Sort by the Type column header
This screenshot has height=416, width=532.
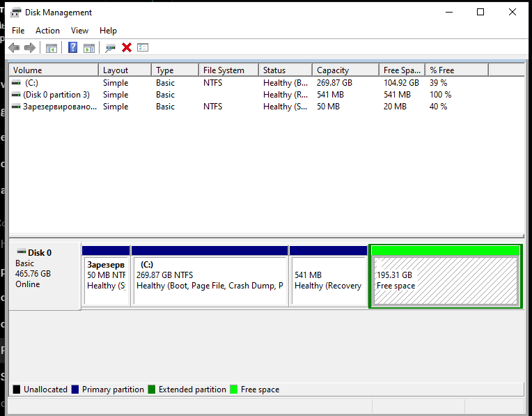click(175, 70)
